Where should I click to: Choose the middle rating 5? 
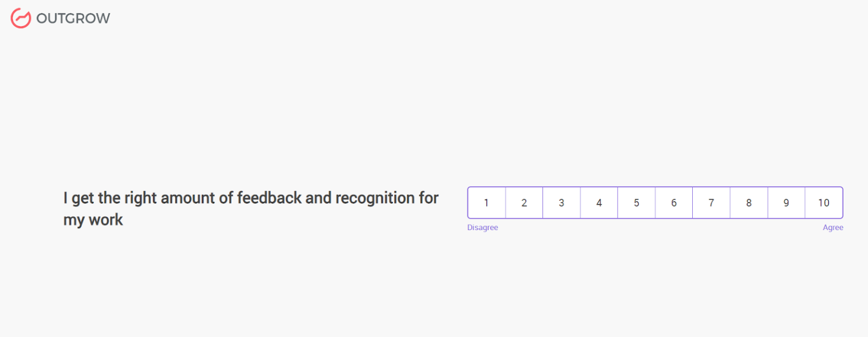click(636, 202)
